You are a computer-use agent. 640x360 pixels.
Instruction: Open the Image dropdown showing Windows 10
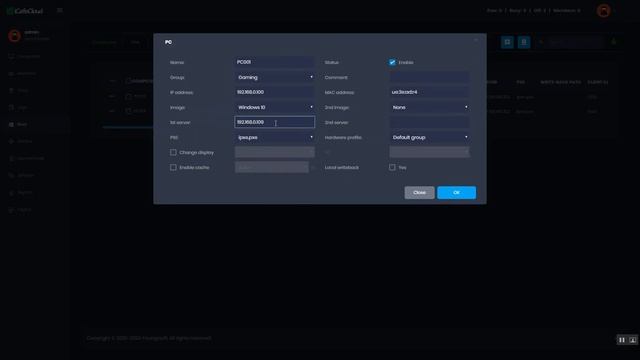click(x=275, y=107)
